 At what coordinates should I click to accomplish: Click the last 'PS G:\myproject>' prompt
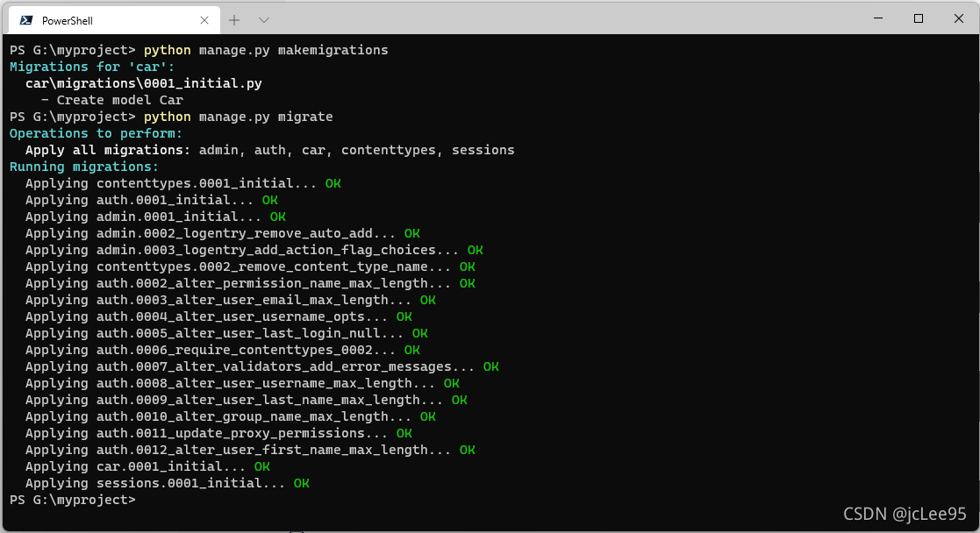(73, 500)
